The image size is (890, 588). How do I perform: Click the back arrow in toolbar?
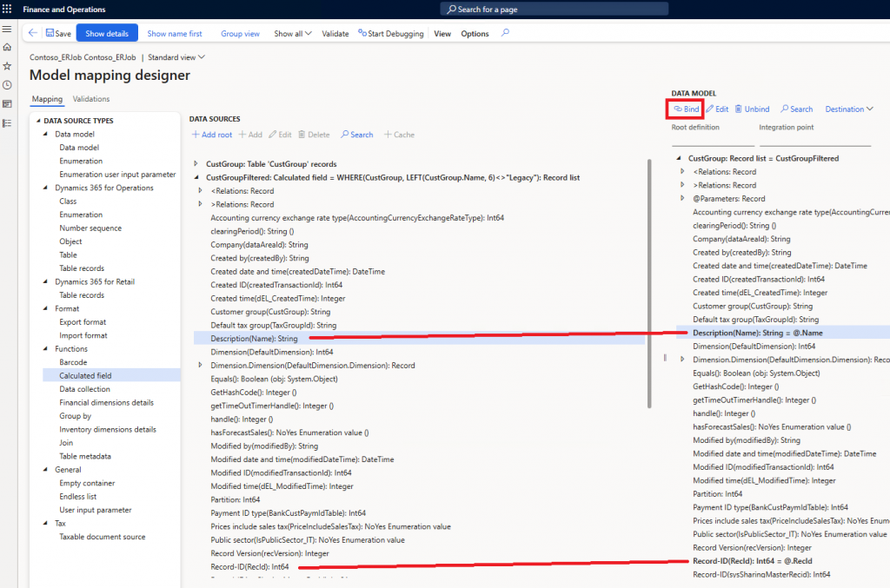point(33,33)
